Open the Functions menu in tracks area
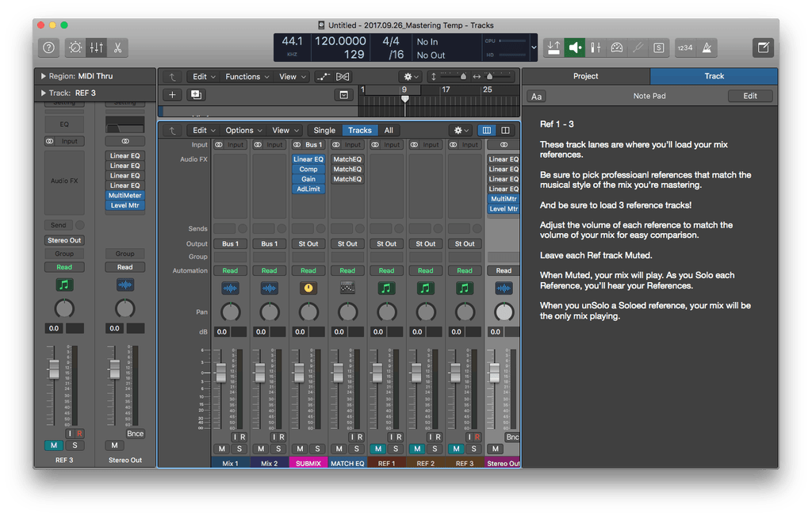Screen dimensions: 812x516 click(x=247, y=77)
